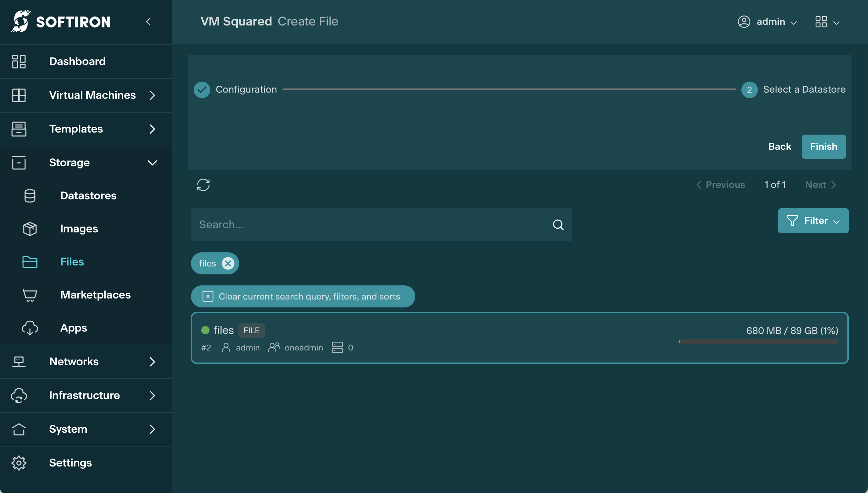
Task: Remove the files filter chip
Action: 228,263
